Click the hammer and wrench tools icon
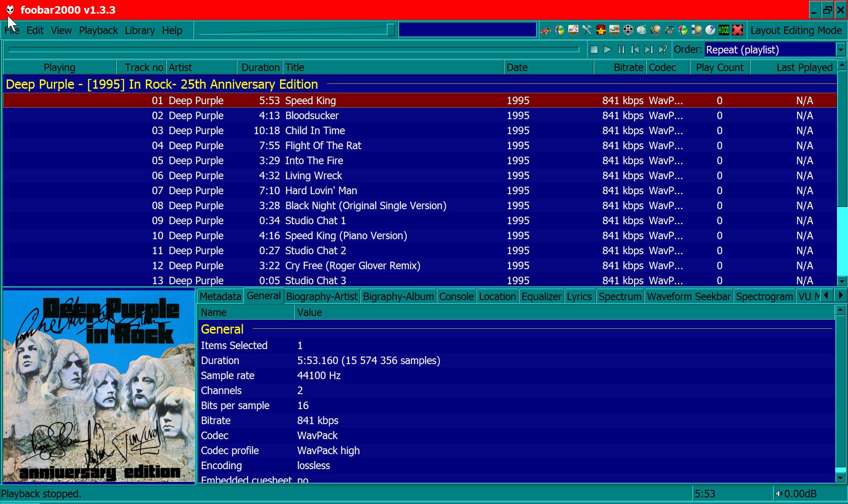This screenshot has height=504, width=848. [587, 30]
